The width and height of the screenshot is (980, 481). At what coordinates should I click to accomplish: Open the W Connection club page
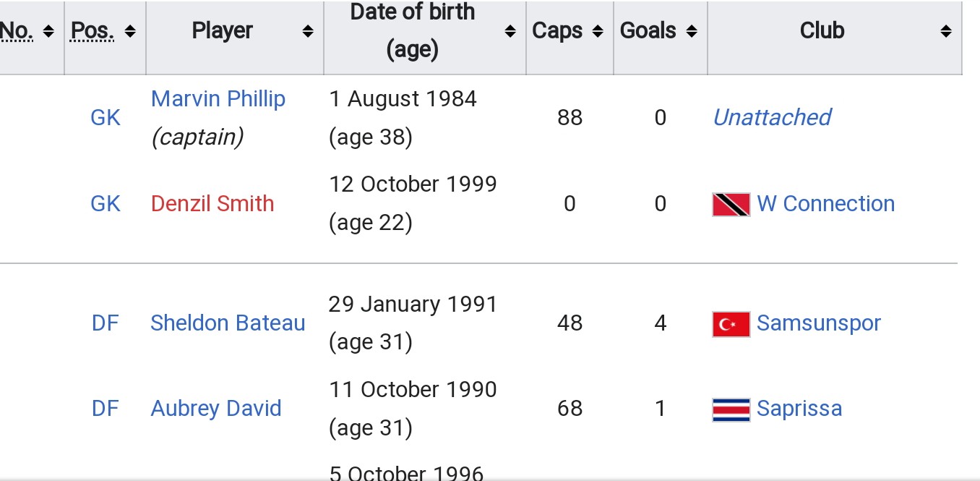825,204
